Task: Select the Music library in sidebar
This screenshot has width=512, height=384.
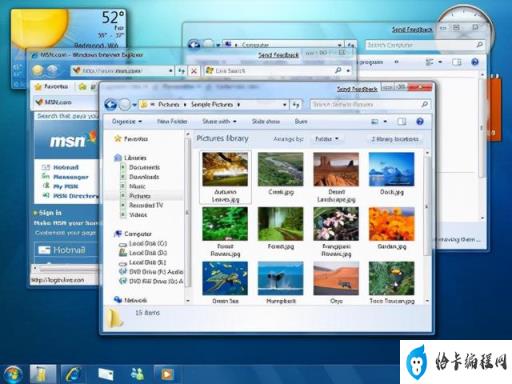Action: [137, 186]
